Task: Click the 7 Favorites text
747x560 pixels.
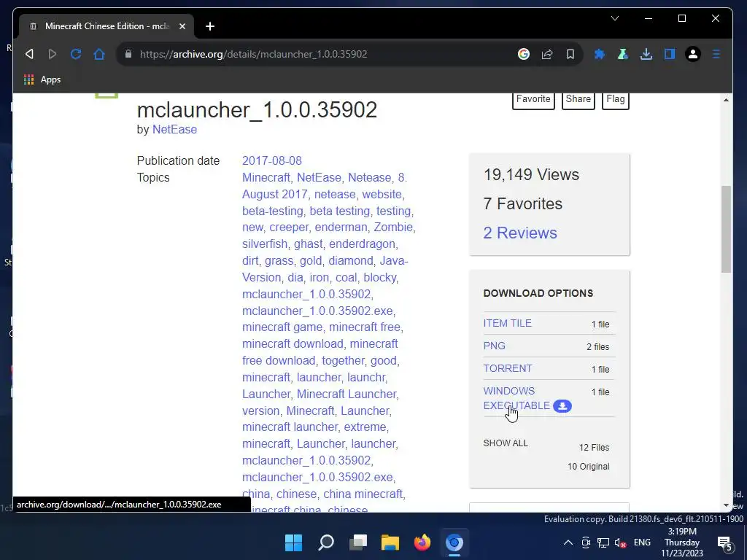Action: click(522, 204)
